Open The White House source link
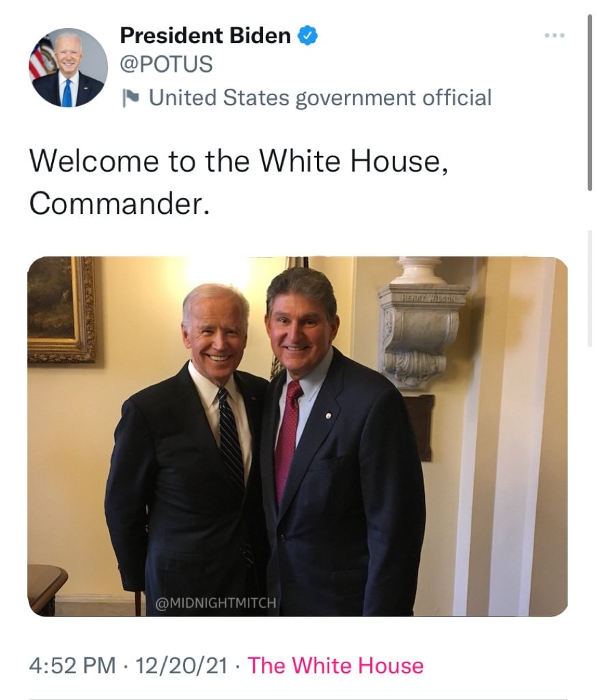Image resolution: width=597 pixels, height=700 pixels. click(335, 665)
